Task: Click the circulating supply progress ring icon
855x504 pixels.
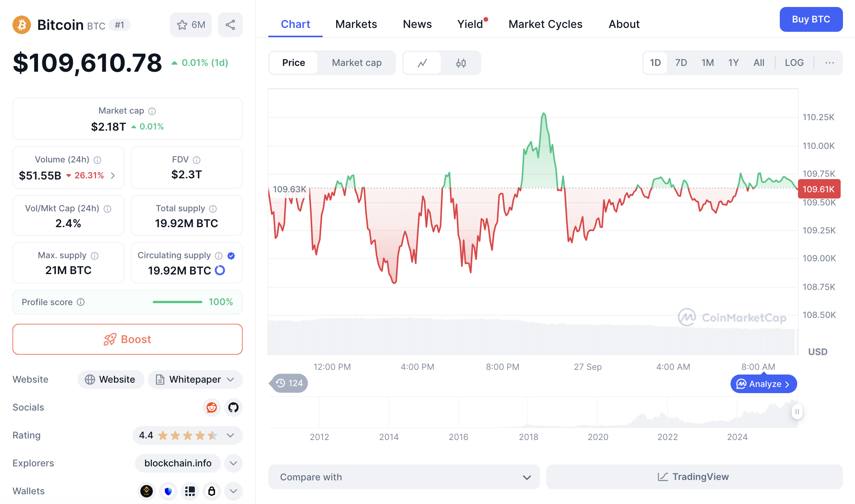Action: tap(220, 270)
